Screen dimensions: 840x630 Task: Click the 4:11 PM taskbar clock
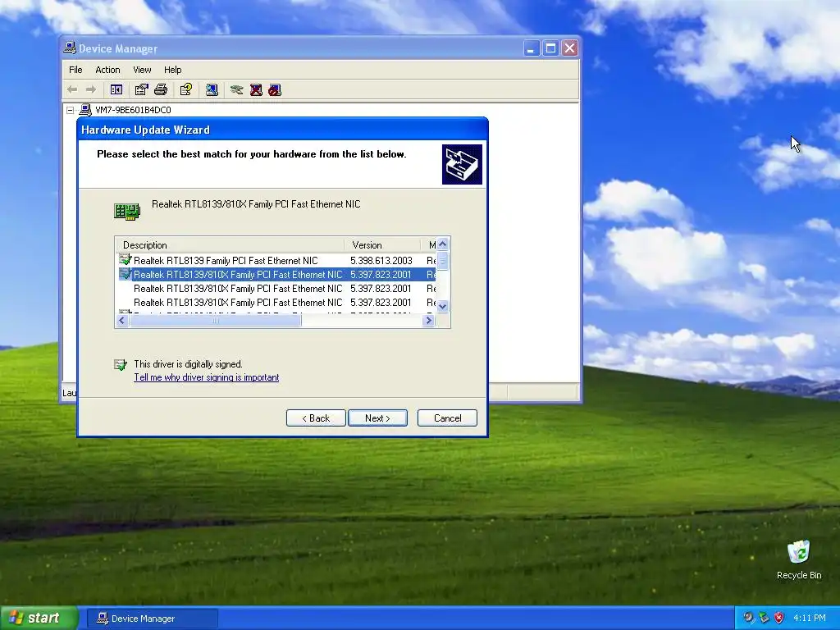(810, 619)
